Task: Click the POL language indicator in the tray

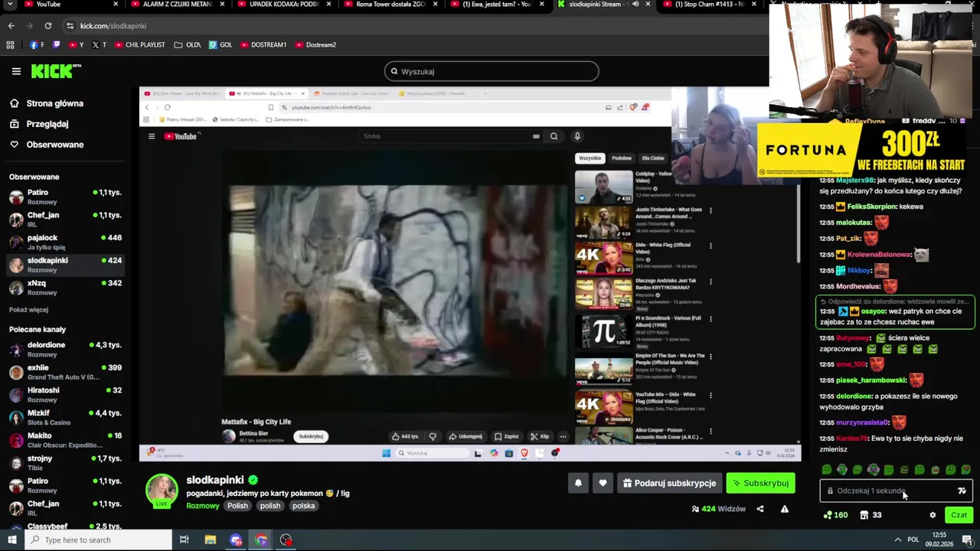Action: pyautogui.click(x=913, y=540)
